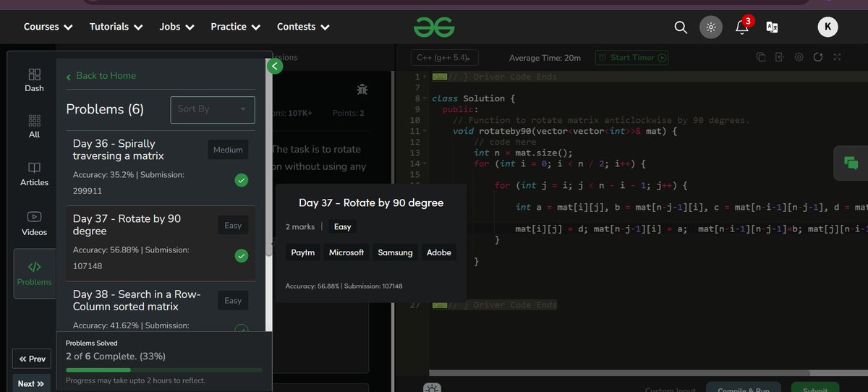Click the editor brightness bulb icon
Screen dimensions: 868x392
(x=433, y=388)
